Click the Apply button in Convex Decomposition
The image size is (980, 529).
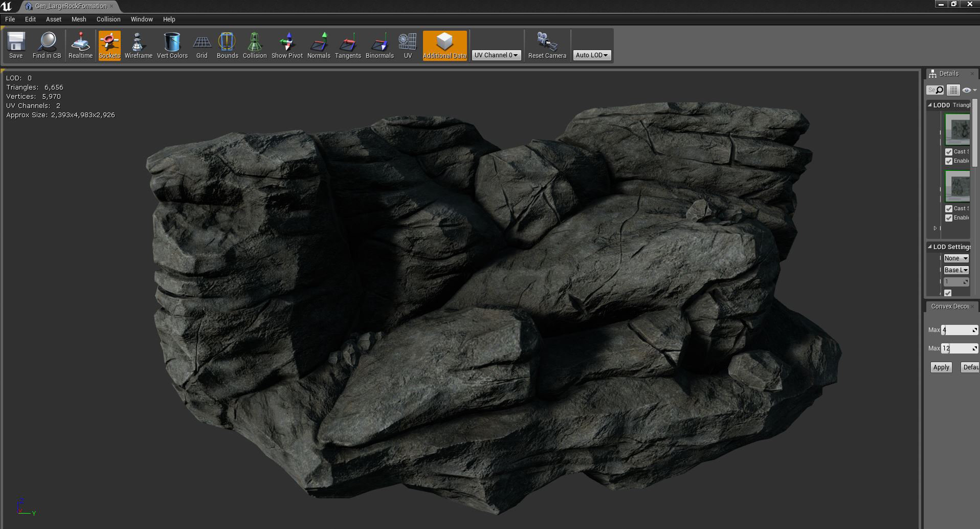click(x=941, y=367)
